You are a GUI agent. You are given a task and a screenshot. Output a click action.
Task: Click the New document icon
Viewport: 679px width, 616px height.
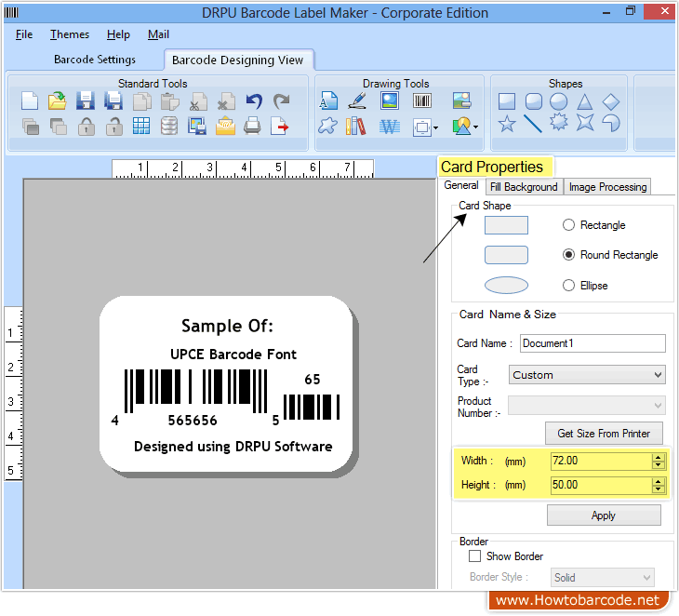[x=30, y=101]
